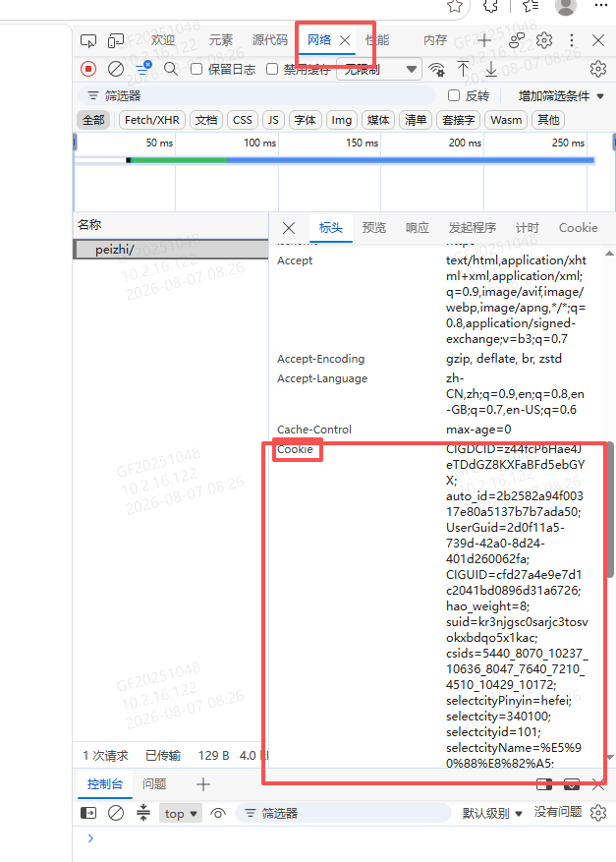
Task: Open network panel settings gear
Action: pos(598,69)
